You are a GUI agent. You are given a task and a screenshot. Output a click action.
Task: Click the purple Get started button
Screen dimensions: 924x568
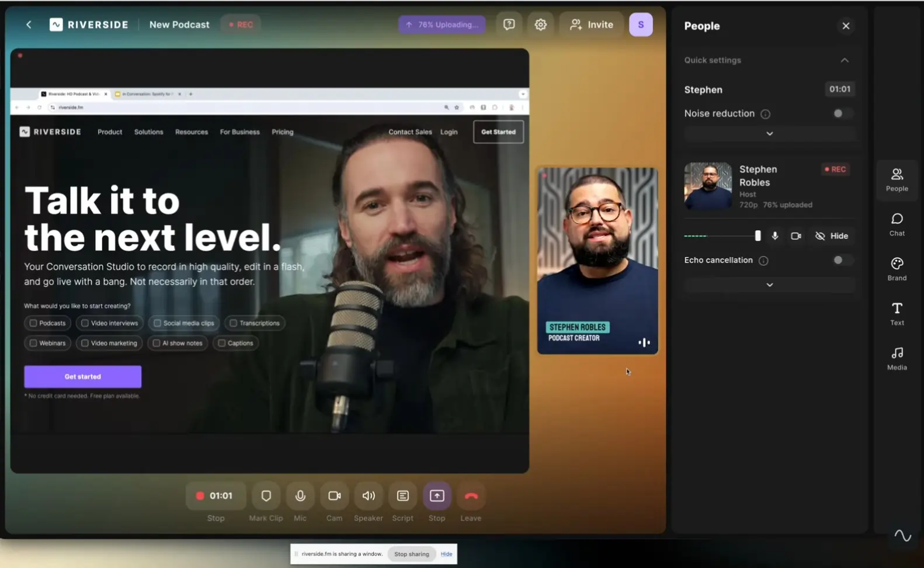pos(82,377)
